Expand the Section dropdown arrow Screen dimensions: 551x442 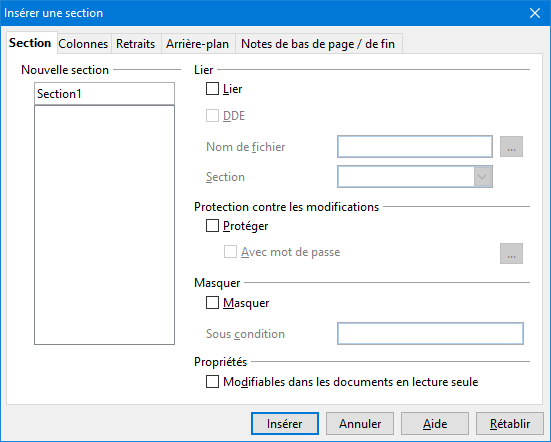tap(482, 176)
